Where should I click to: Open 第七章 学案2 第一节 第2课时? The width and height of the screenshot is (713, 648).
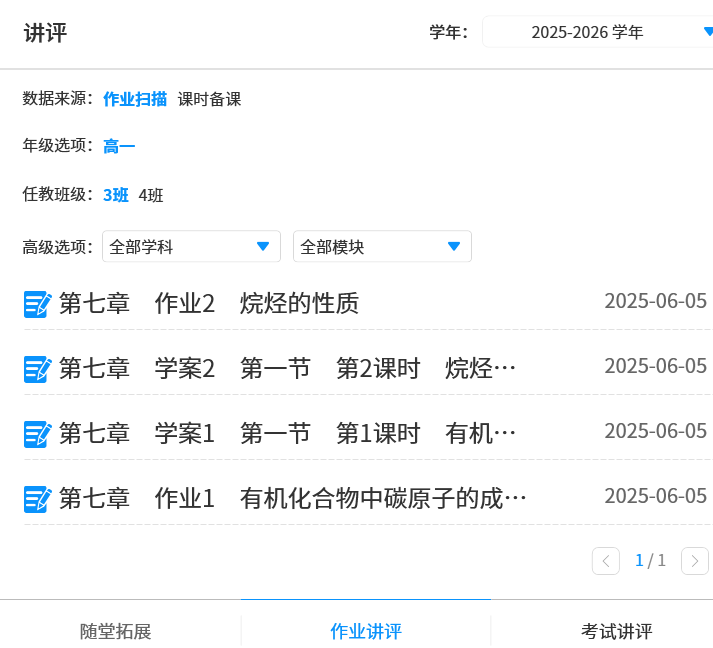click(287, 368)
